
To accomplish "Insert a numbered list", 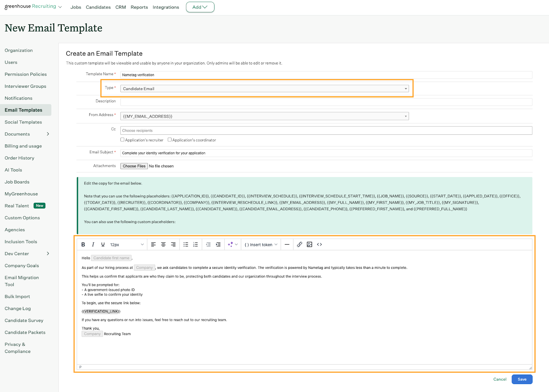I will [196, 245].
